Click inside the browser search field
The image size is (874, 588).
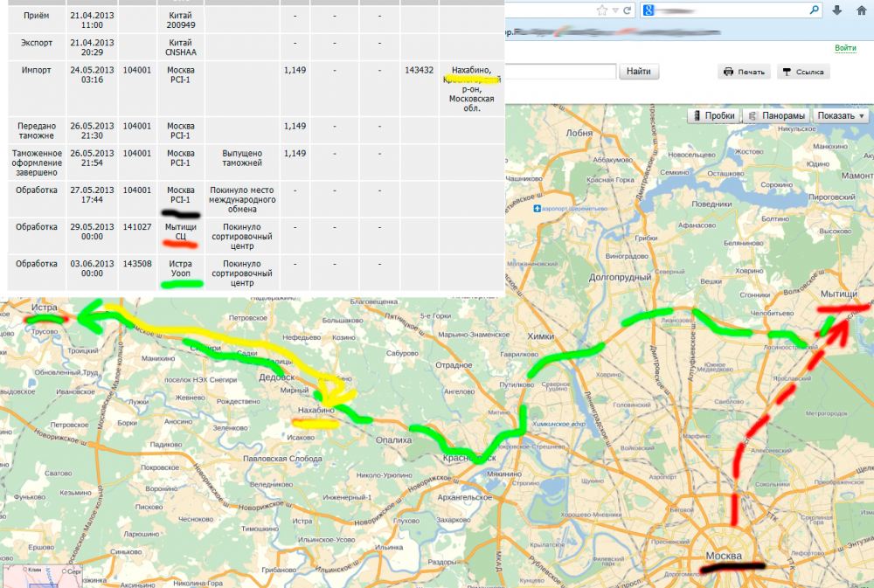point(732,10)
